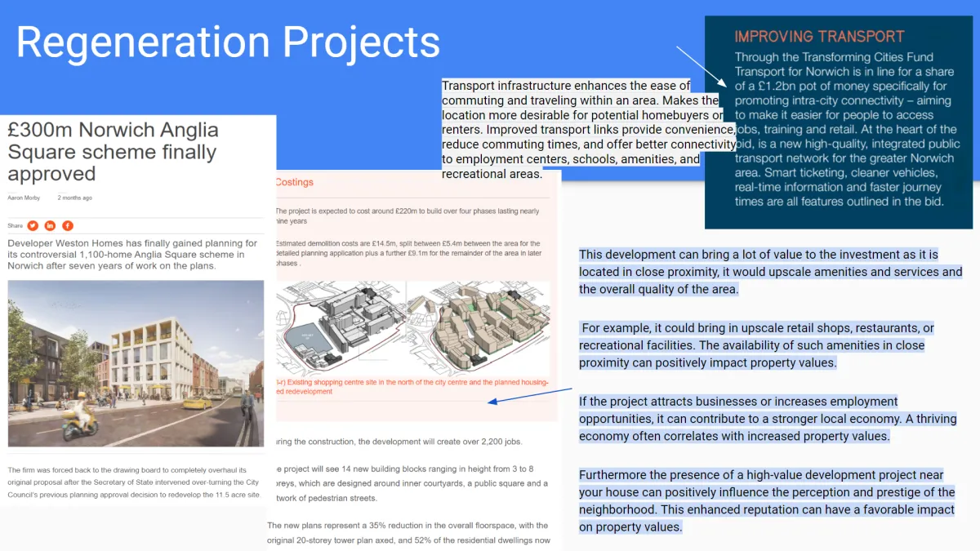Click the paragraph 'Through the Transforming Cities Fund'
Viewport: 980px width, 551px height.
(x=845, y=129)
